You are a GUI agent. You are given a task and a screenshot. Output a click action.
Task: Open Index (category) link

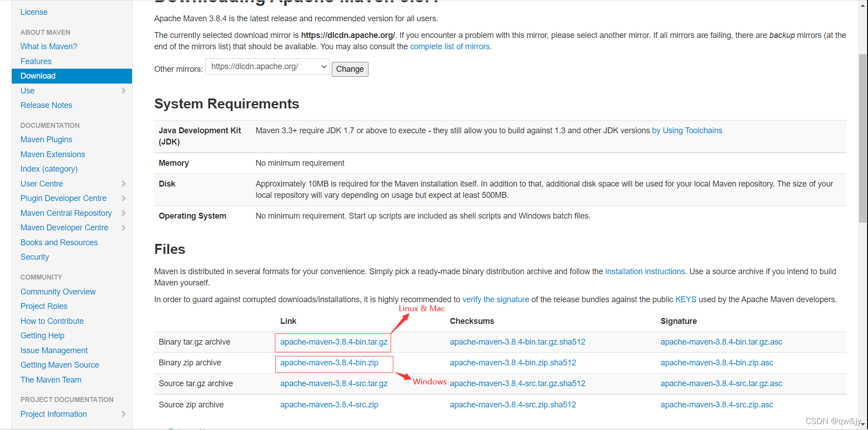[x=49, y=169]
